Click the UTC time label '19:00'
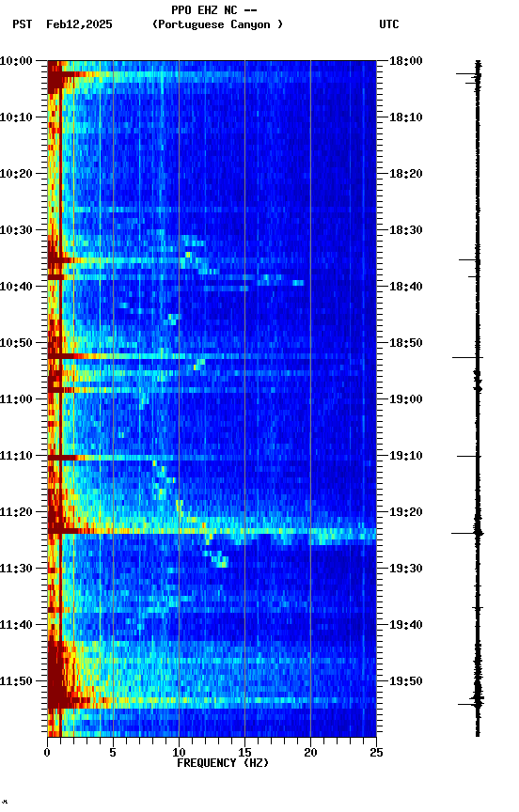This screenshot has width=519, height=812. pos(406,399)
